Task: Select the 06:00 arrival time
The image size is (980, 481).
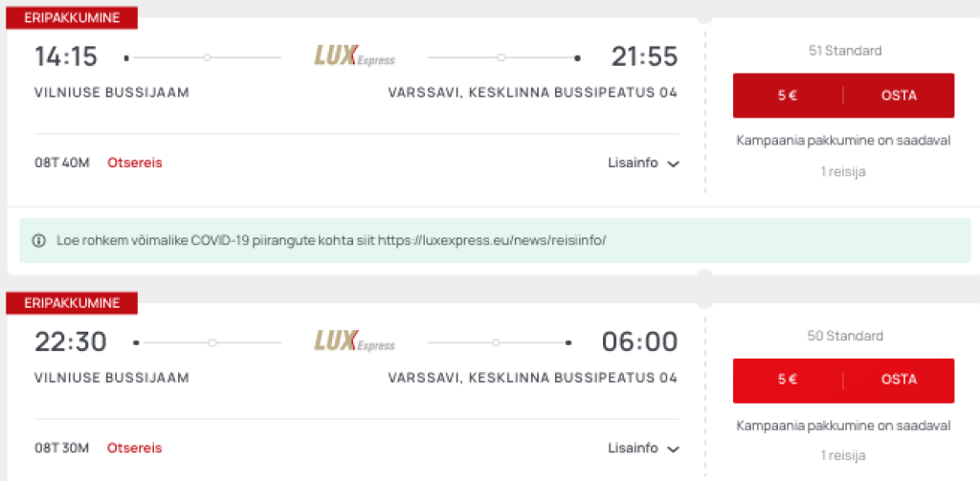Action: click(639, 341)
